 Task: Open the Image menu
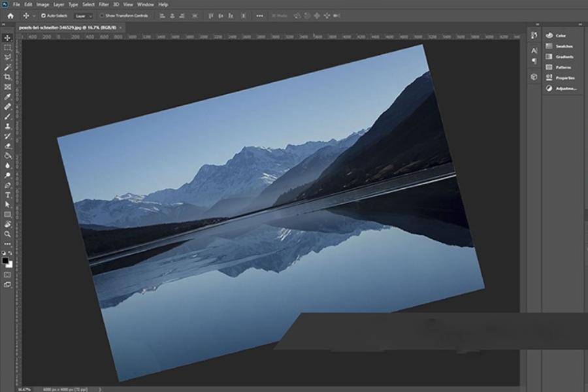pos(42,5)
